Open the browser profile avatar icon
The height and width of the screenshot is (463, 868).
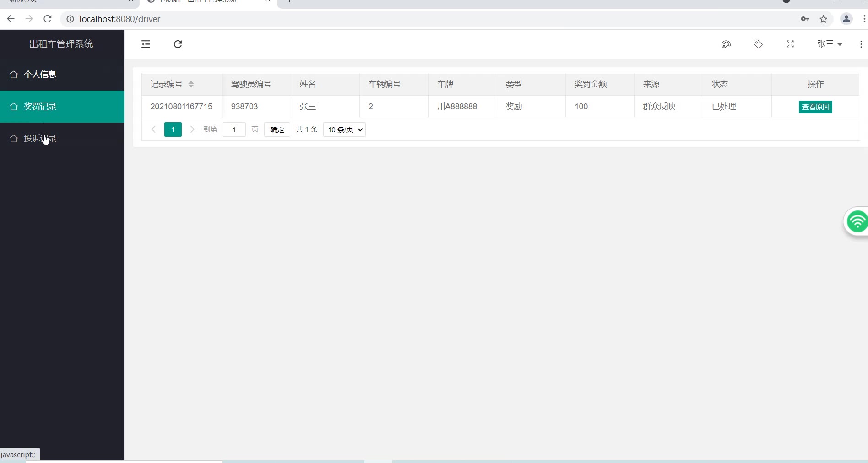click(846, 19)
